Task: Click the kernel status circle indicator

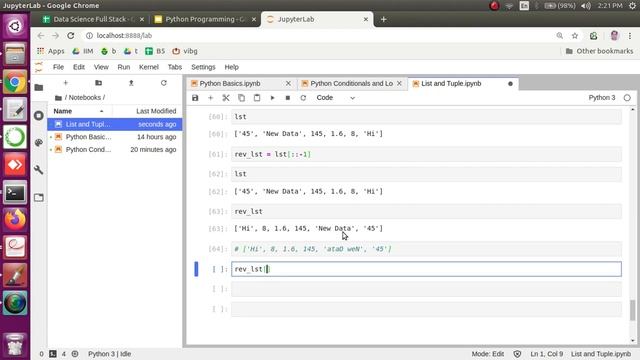Action: pos(627,98)
